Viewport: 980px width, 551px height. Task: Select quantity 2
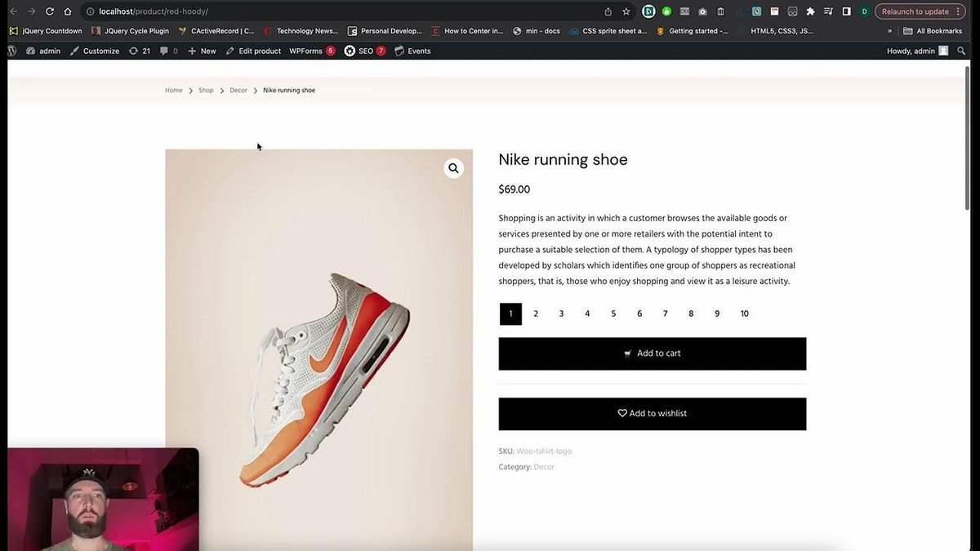[x=536, y=313]
